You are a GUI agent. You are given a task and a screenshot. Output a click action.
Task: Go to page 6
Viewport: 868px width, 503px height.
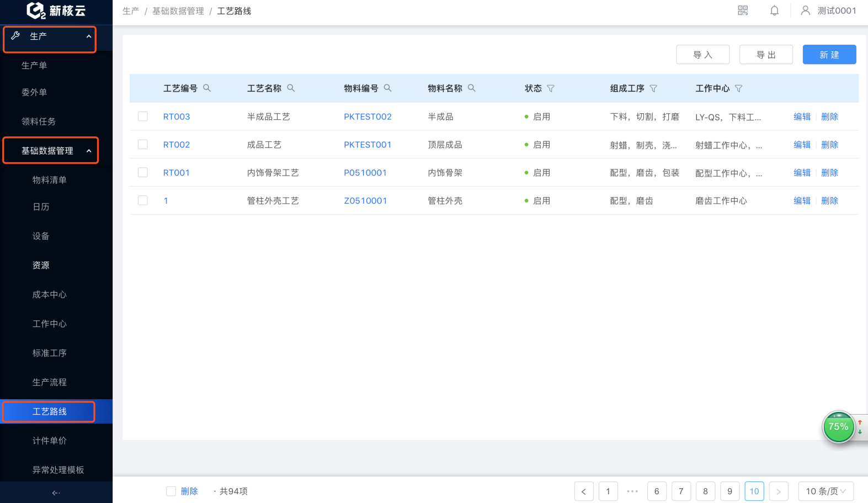657,491
